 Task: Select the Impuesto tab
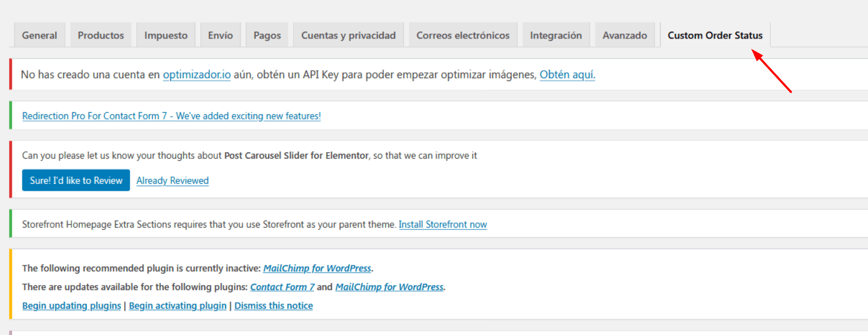click(x=166, y=35)
